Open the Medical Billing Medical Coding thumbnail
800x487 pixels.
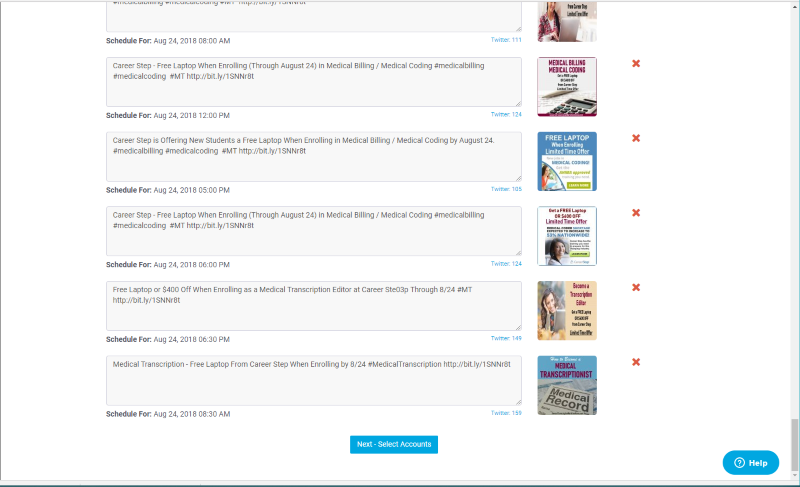(x=567, y=87)
